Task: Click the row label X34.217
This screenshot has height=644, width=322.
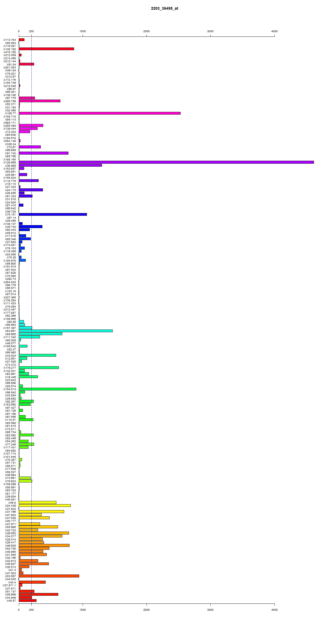Action: tap(10, 536)
